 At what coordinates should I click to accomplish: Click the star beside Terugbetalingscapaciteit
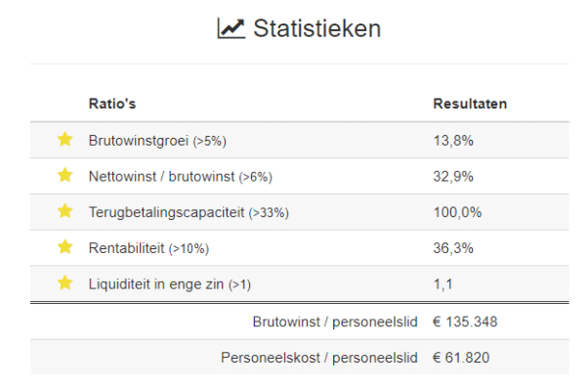click(x=64, y=211)
